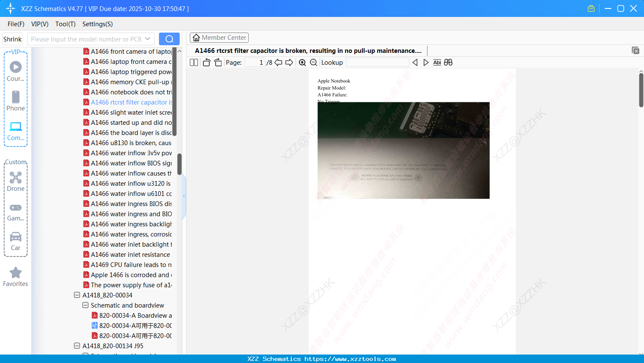
Task: Open the Member Center tab
Action: point(219,38)
